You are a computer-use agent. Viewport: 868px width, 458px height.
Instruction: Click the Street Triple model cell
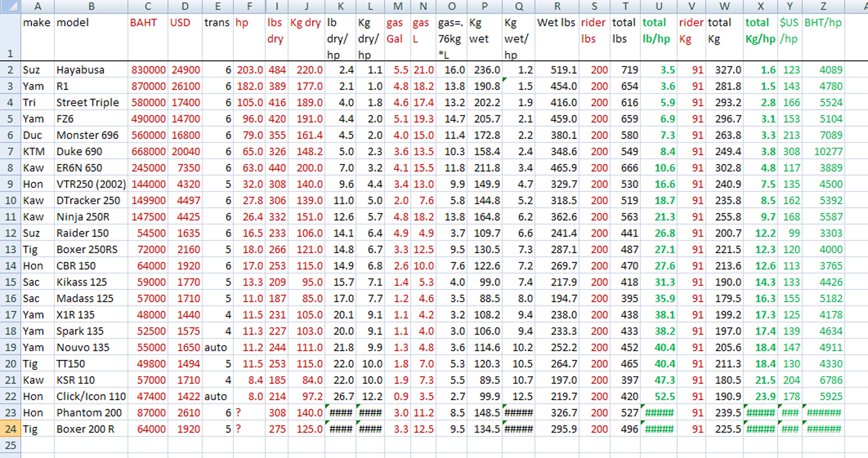click(88, 103)
